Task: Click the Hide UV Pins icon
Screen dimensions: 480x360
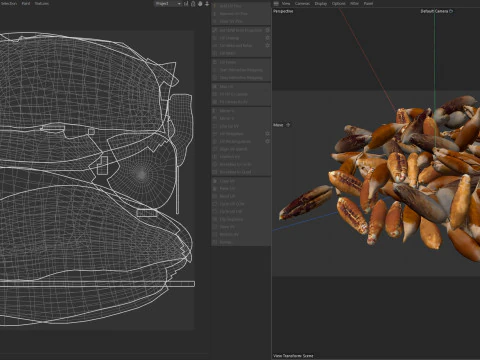Action: click(215, 21)
